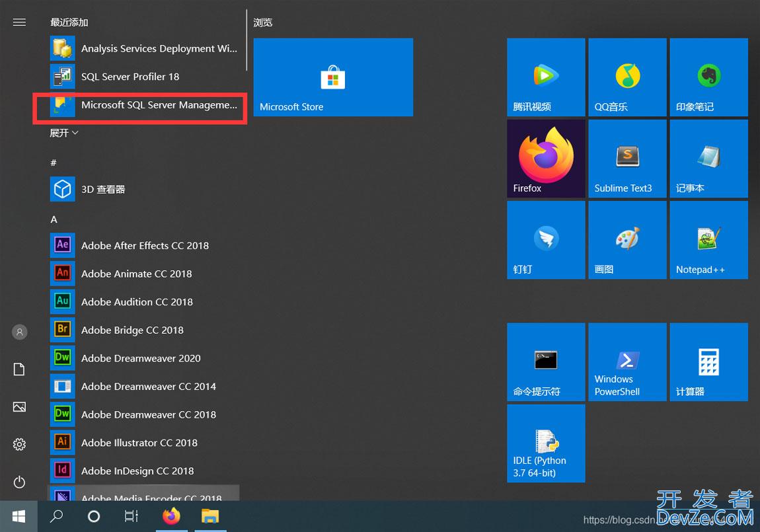The width and height of the screenshot is (760, 532).
Task: Click the 浏览 tile group heading
Action: tap(263, 22)
